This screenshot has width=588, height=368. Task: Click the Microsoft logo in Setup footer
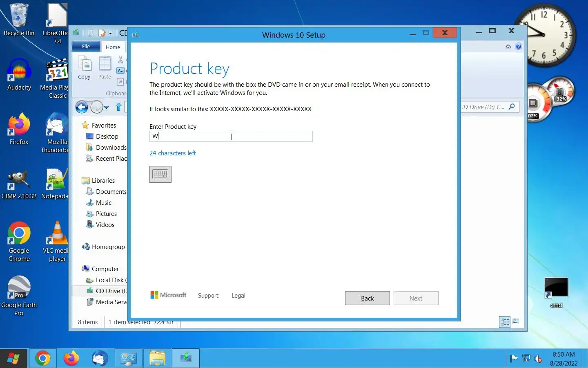[168, 295]
